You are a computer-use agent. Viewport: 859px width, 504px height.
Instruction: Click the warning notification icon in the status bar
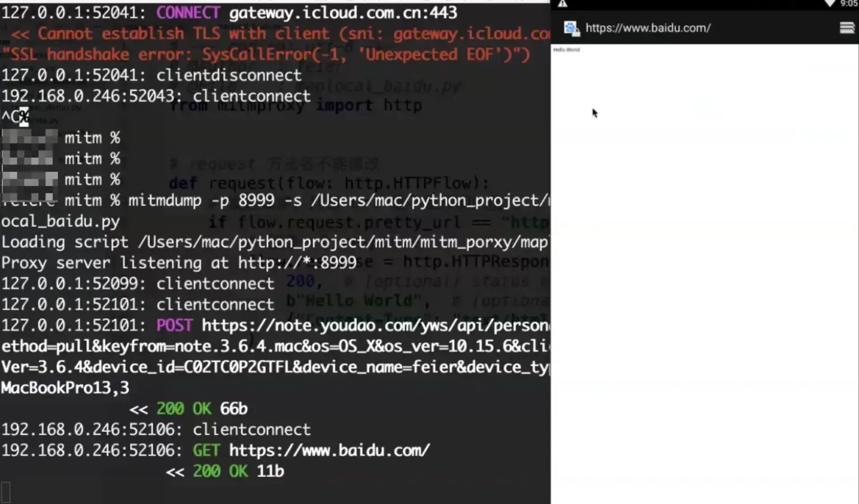[562, 4]
